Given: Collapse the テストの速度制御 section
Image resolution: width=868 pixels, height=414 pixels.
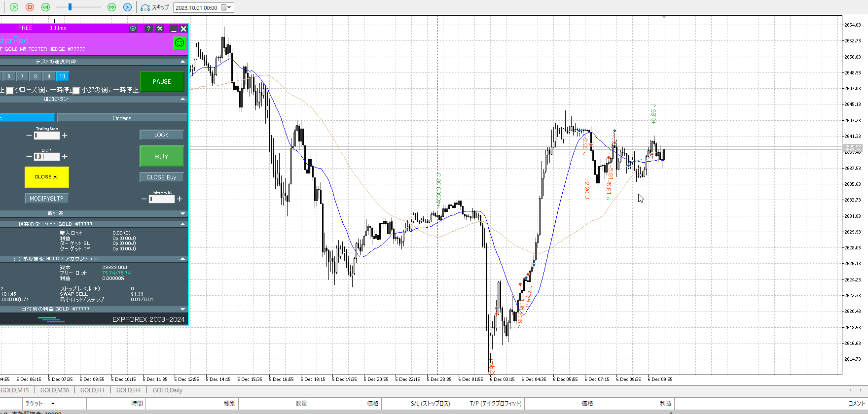Looking at the screenshot, I should click(x=183, y=62).
